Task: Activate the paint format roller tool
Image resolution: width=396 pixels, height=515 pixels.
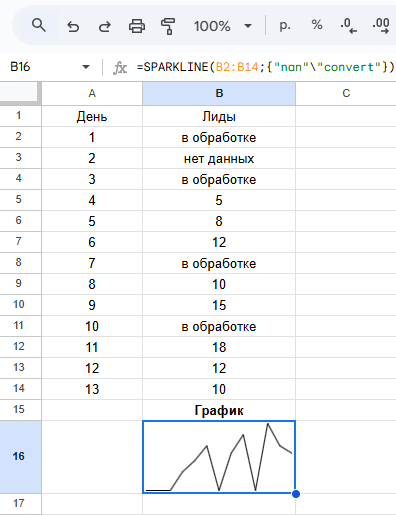Action: [168, 26]
